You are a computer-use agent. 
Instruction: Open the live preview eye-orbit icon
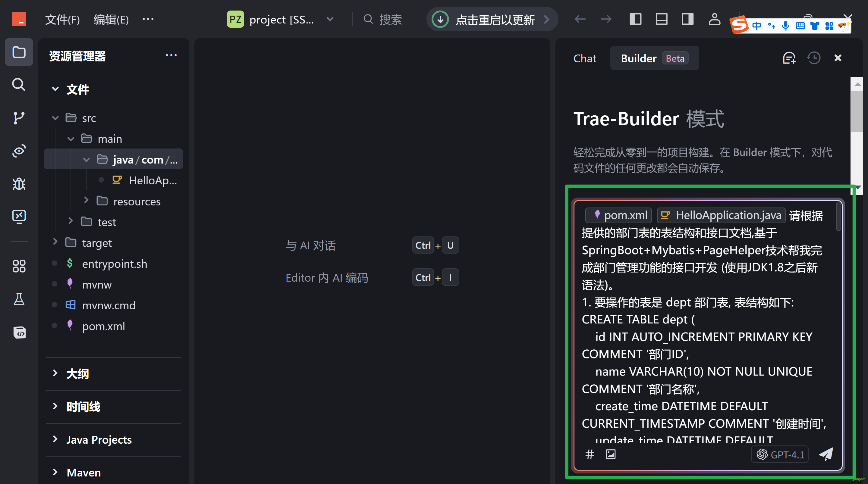(x=19, y=151)
